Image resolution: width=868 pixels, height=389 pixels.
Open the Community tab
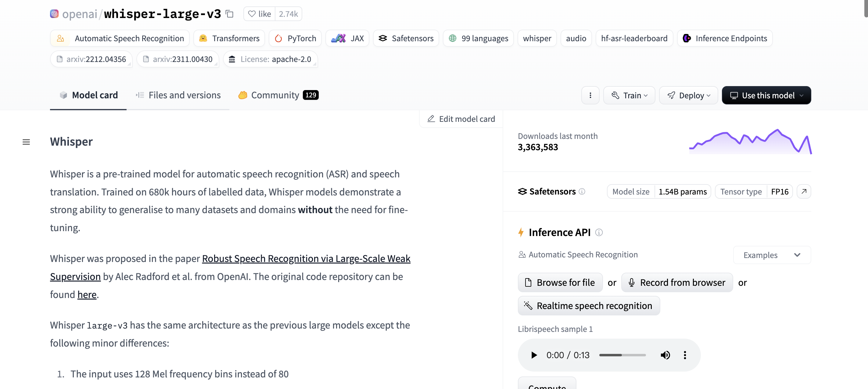click(x=278, y=96)
